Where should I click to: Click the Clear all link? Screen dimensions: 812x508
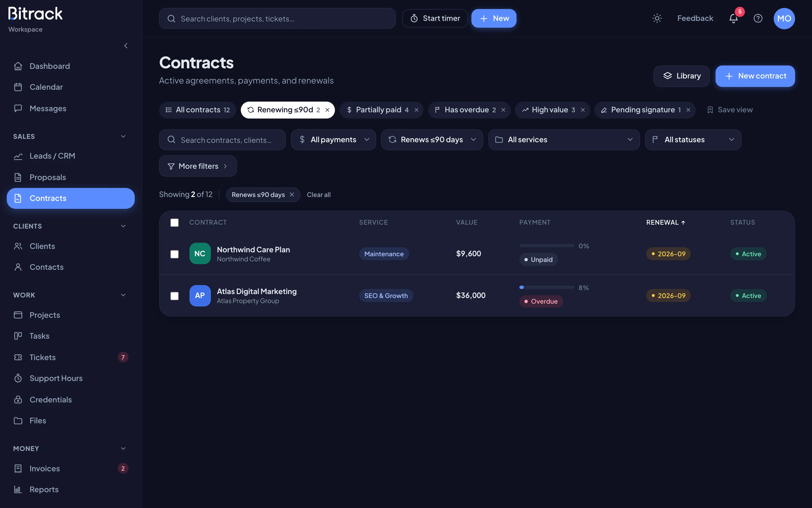pos(318,195)
